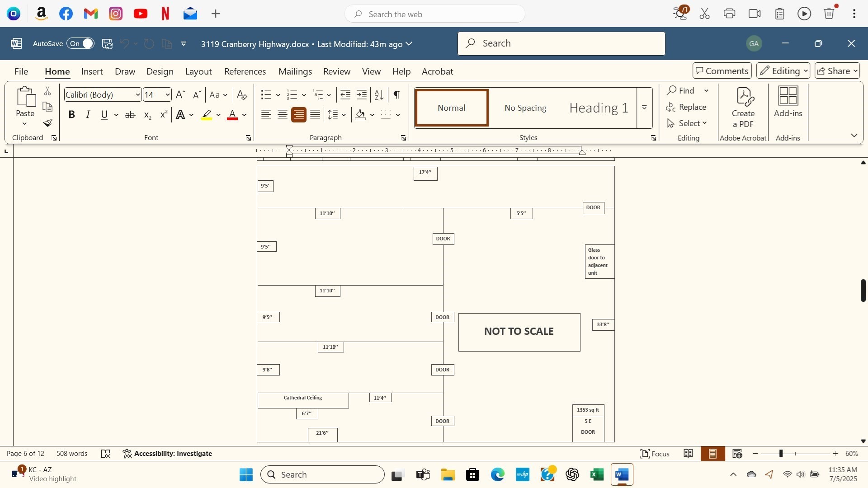Viewport: 868px width, 488px height.
Task: Adjust the zoom slider in status bar
Action: coord(781,454)
